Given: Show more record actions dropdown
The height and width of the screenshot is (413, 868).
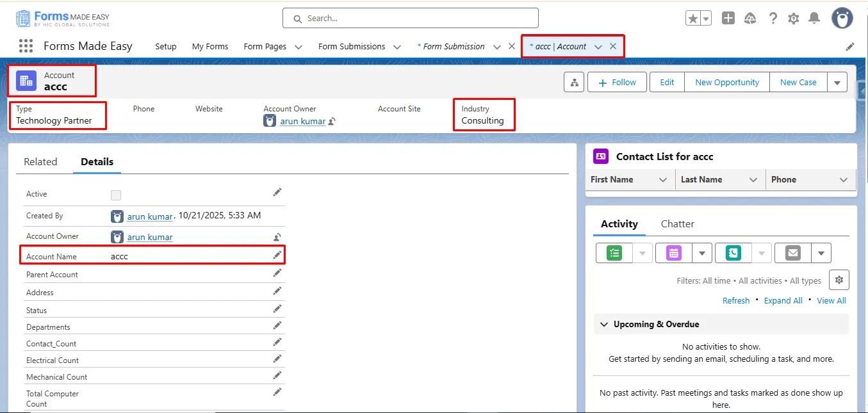Looking at the screenshot, I should 837,82.
